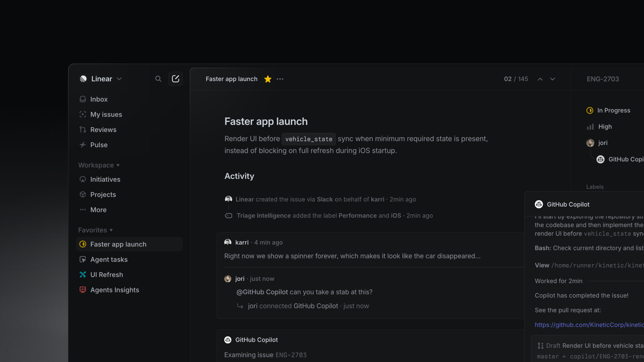This screenshot has height=362, width=644.
Task: Select Faster app launch favorite
Action: (x=129, y=244)
